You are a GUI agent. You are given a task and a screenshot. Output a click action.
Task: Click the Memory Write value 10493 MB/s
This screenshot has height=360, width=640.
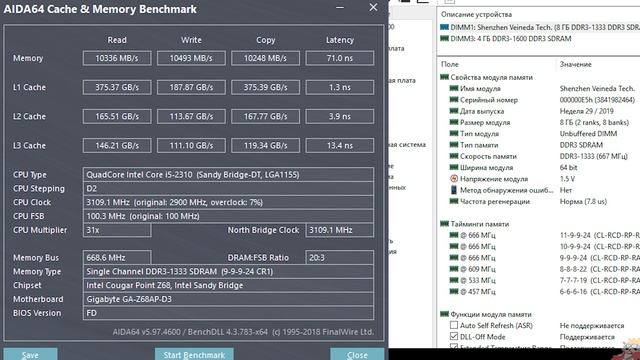pyautogui.click(x=191, y=58)
